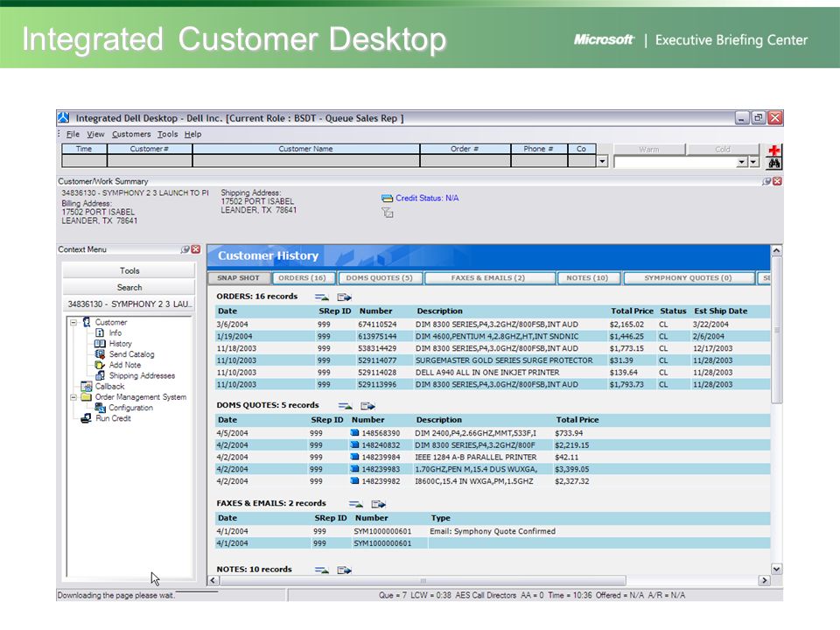This screenshot has width=840, height=630.
Task: Click the horizontal scrollbar left arrow
Action: pyautogui.click(x=213, y=580)
